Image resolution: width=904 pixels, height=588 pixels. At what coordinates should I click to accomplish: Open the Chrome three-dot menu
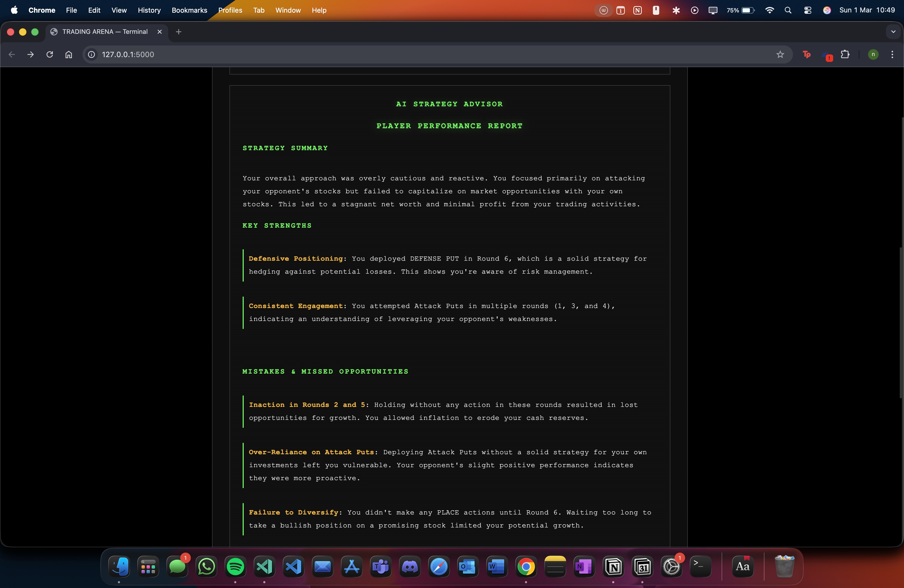pyautogui.click(x=892, y=54)
